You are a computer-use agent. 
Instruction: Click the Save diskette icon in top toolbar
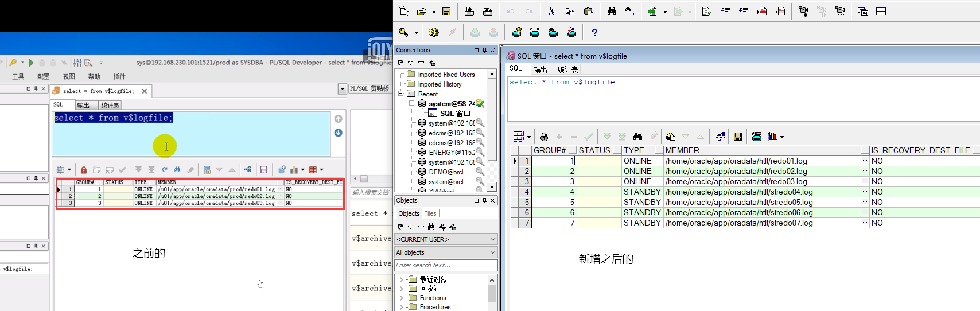446,11
